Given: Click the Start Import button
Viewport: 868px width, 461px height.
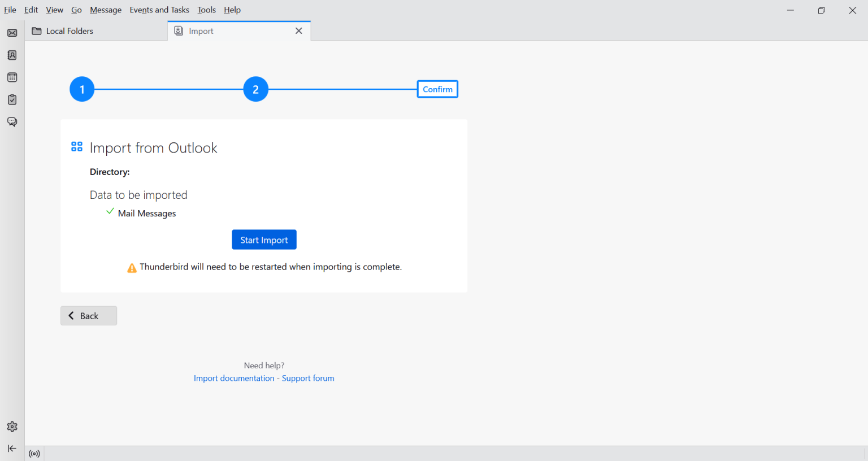Looking at the screenshot, I should (264, 240).
